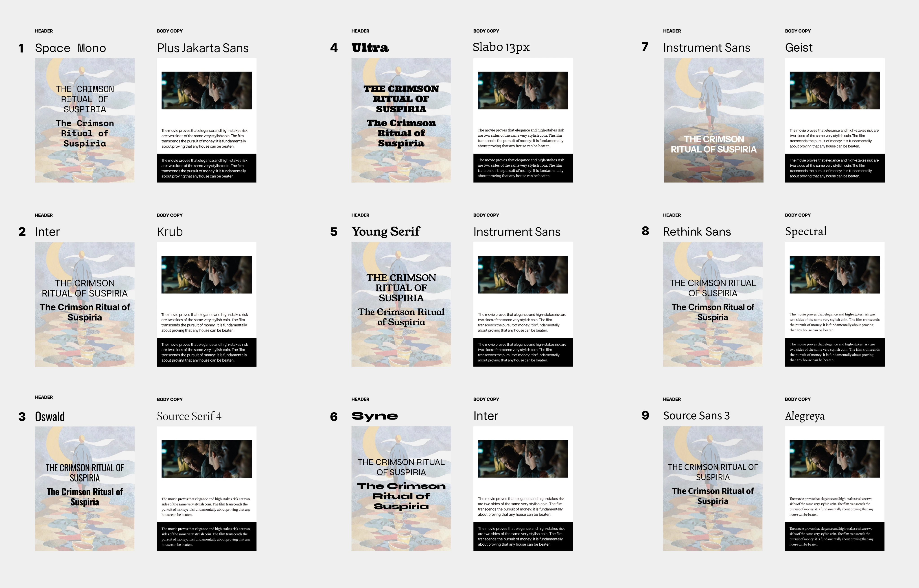Click the Alegreya font name
Screen dimensions: 919x588
point(805,416)
